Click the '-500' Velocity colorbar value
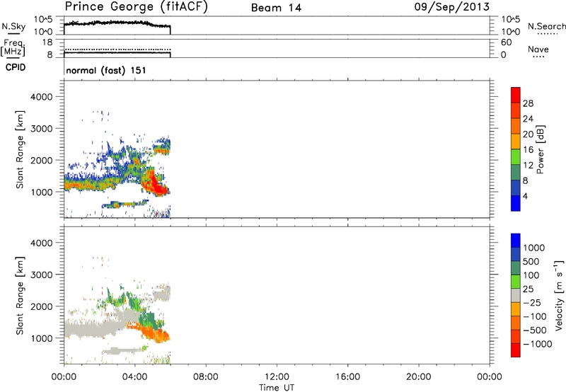This screenshot has height=392, width=566. click(x=535, y=330)
